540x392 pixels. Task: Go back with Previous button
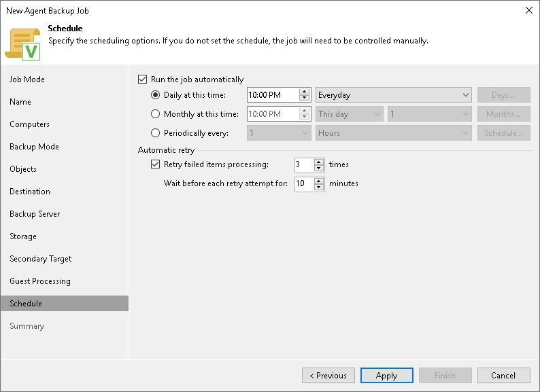[x=328, y=376]
